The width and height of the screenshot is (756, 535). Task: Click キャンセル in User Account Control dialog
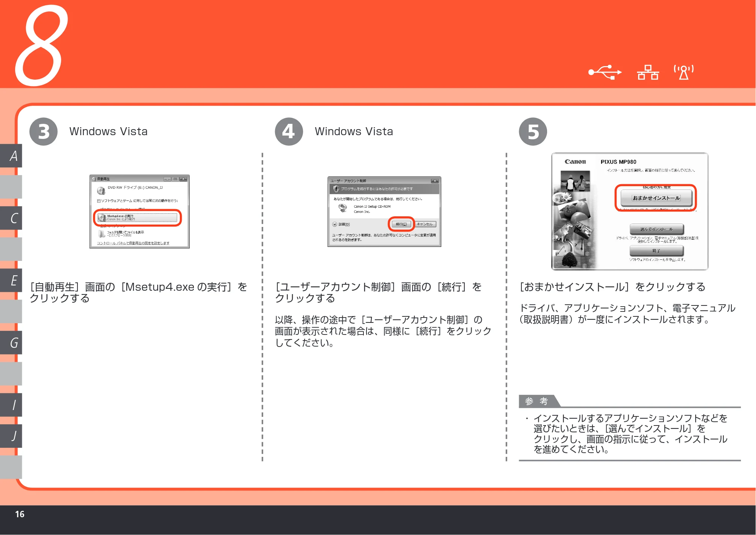(x=425, y=224)
